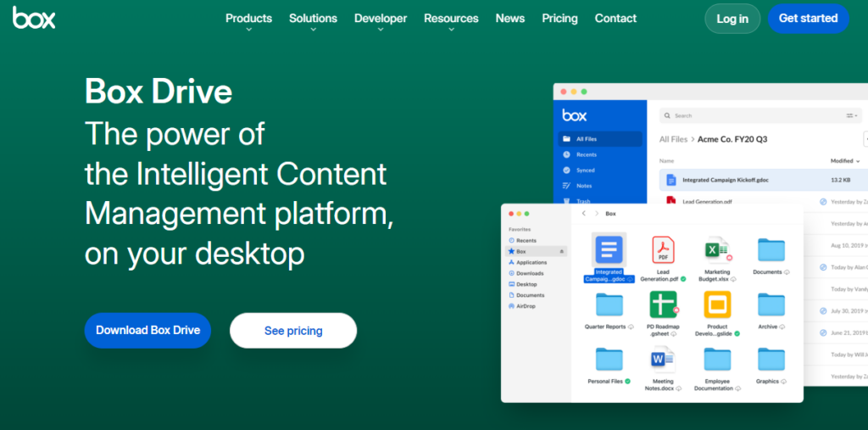Click the See pricing button
This screenshot has height=430, width=868.
tap(293, 331)
